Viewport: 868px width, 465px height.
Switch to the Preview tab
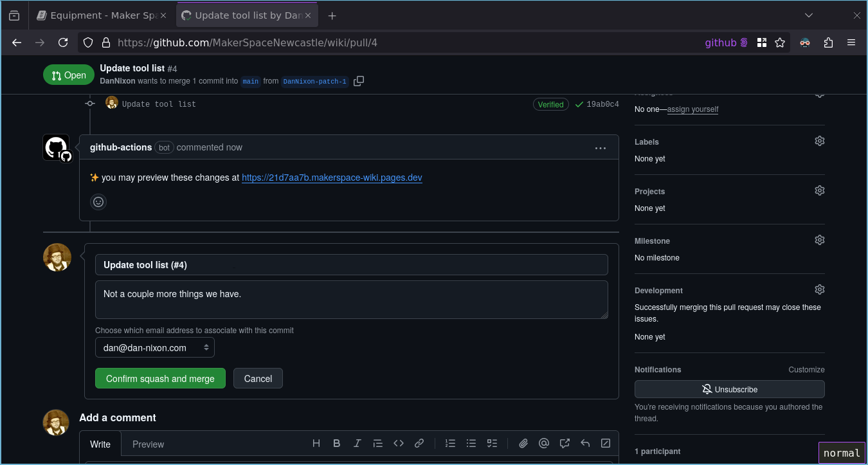(148, 443)
